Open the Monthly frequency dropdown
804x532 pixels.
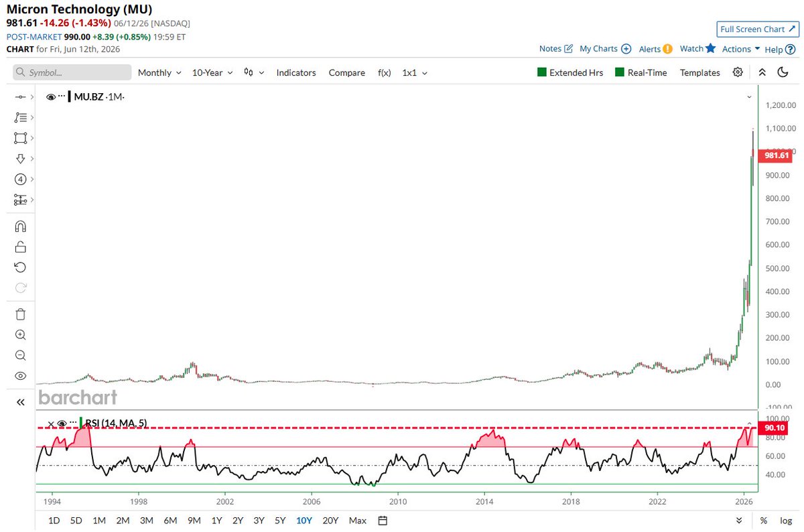tap(159, 72)
